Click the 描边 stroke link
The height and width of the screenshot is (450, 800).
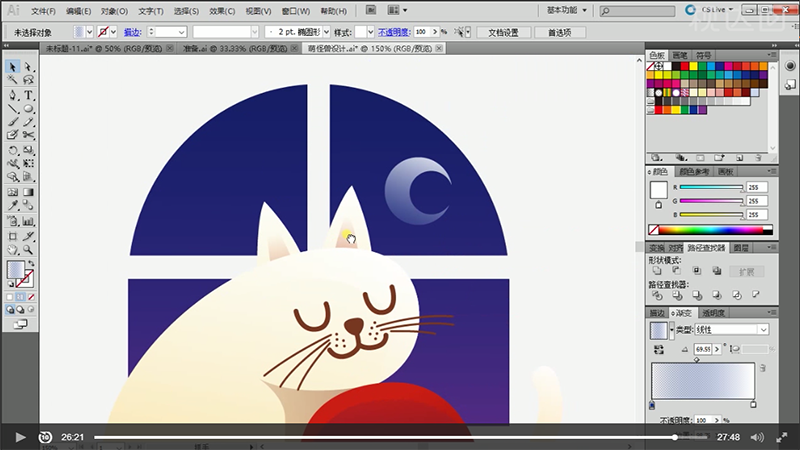click(132, 32)
